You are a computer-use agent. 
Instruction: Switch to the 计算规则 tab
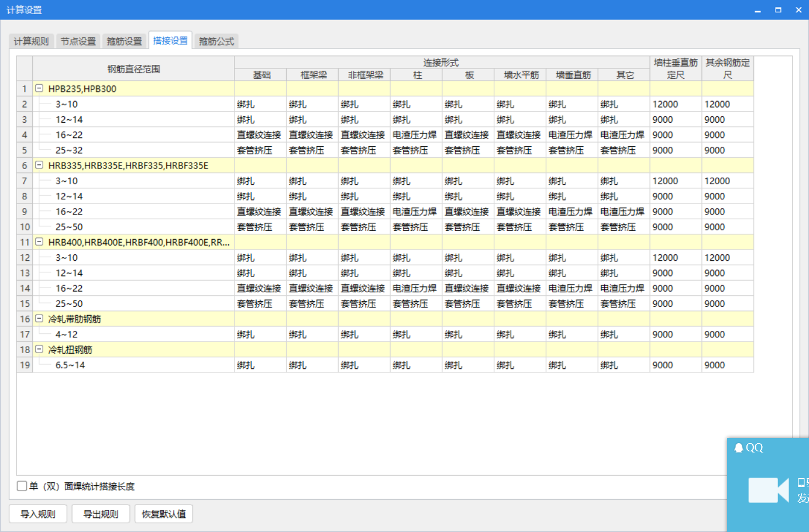pos(32,42)
